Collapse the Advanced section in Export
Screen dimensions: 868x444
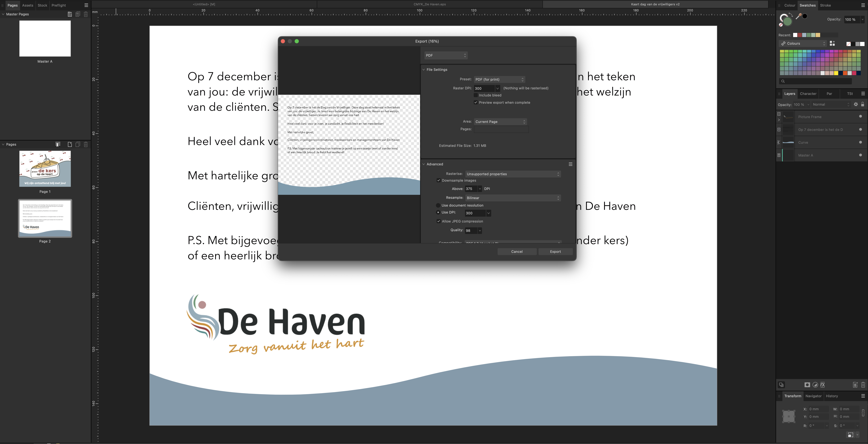[424, 164]
